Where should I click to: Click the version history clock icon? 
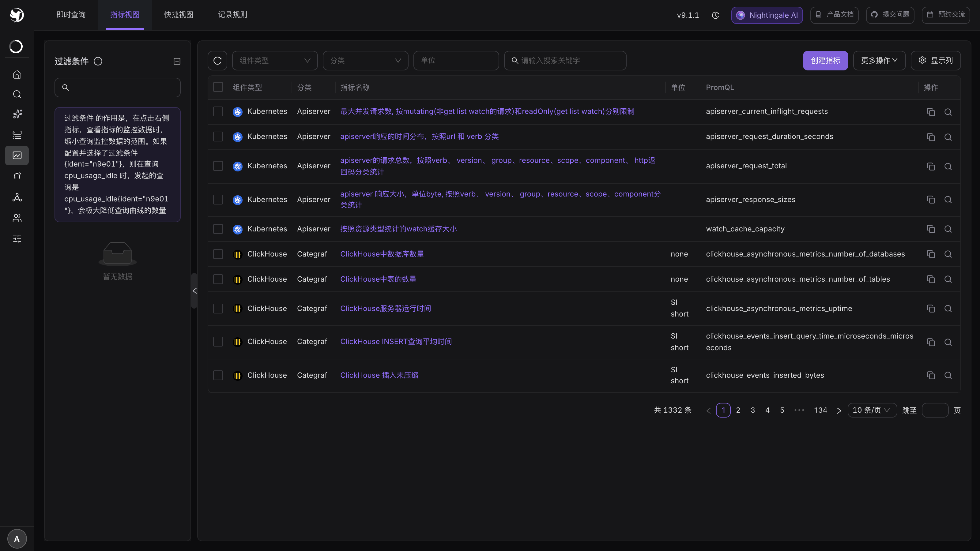point(716,15)
